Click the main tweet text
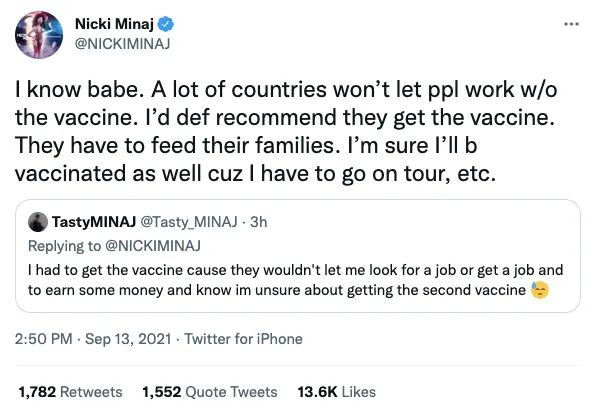The height and width of the screenshot is (412, 593). [x=286, y=132]
